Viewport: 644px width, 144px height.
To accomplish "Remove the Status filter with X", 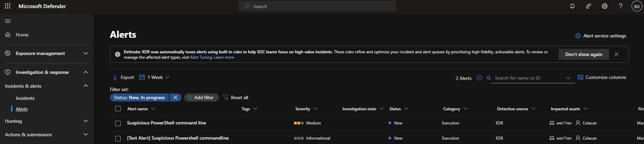I will (x=175, y=97).
